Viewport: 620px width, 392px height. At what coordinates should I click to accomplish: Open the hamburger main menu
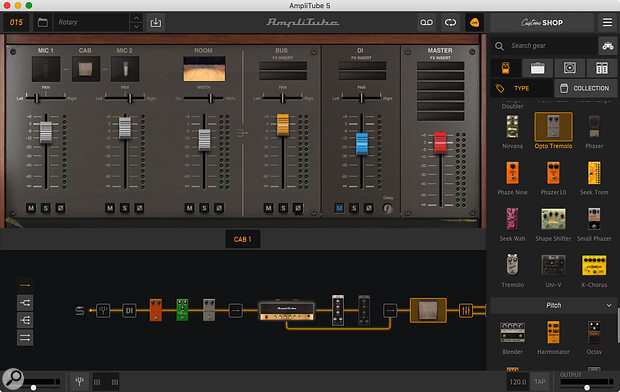(607, 23)
